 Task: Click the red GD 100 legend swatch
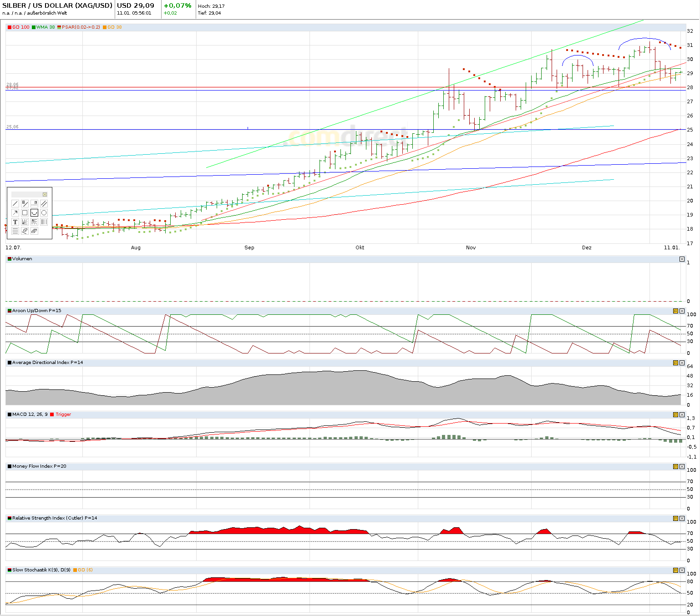tap(10, 27)
